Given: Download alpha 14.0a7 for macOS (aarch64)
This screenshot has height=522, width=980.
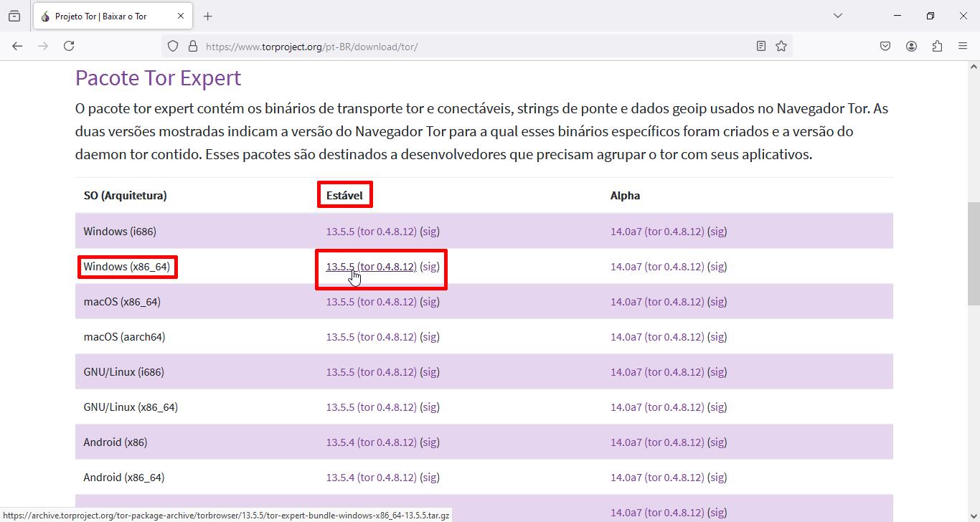Looking at the screenshot, I should tap(657, 337).
